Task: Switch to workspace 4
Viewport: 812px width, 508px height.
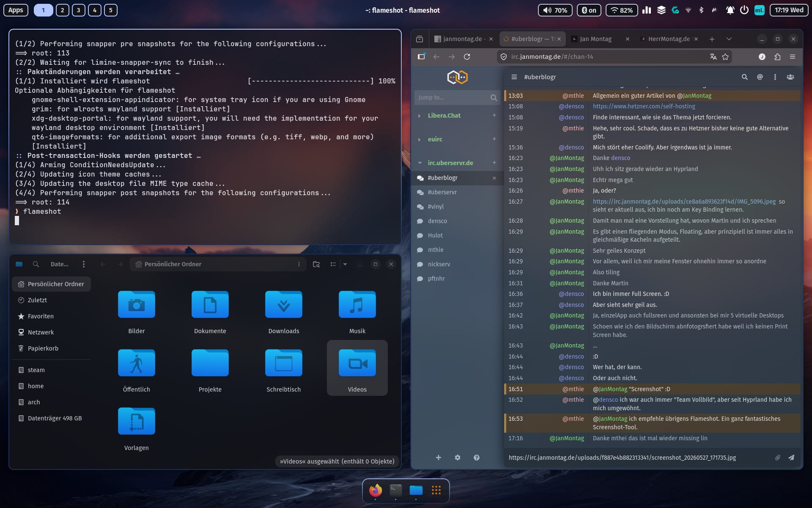Action: pos(95,10)
